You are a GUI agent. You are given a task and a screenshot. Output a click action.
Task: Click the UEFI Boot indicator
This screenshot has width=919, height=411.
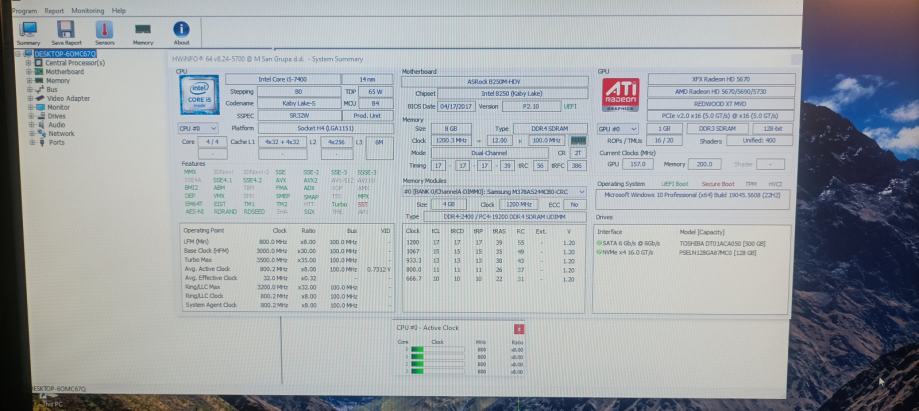[674, 184]
